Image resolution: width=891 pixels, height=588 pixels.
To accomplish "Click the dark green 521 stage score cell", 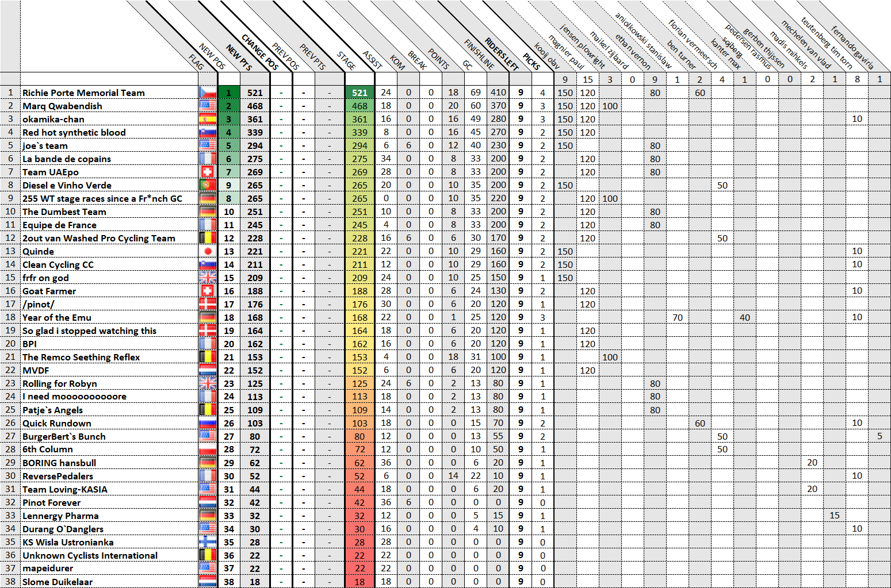I will [360, 93].
